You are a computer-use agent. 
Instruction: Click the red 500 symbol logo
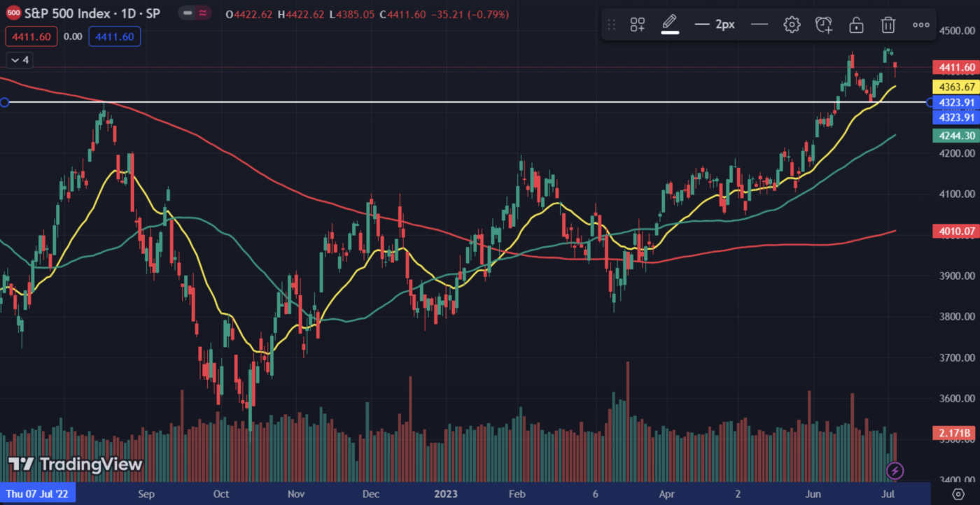click(13, 14)
